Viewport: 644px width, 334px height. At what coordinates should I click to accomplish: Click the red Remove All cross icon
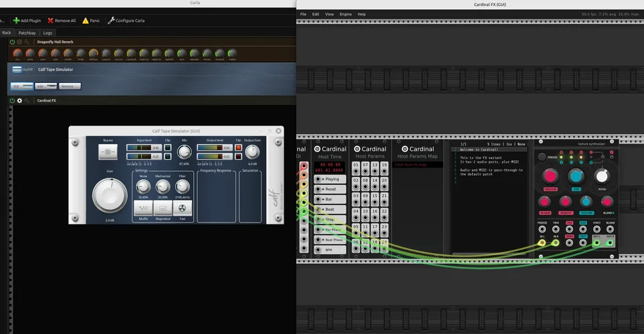tap(51, 21)
